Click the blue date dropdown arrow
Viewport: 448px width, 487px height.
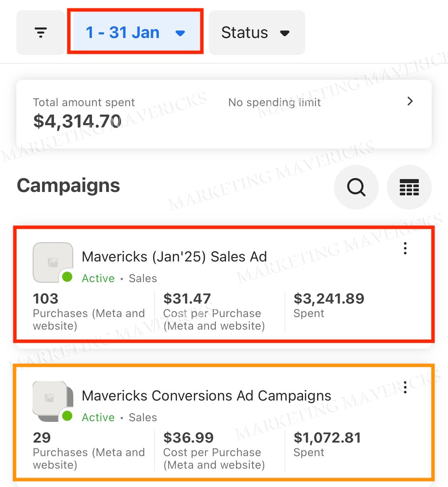[180, 33]
